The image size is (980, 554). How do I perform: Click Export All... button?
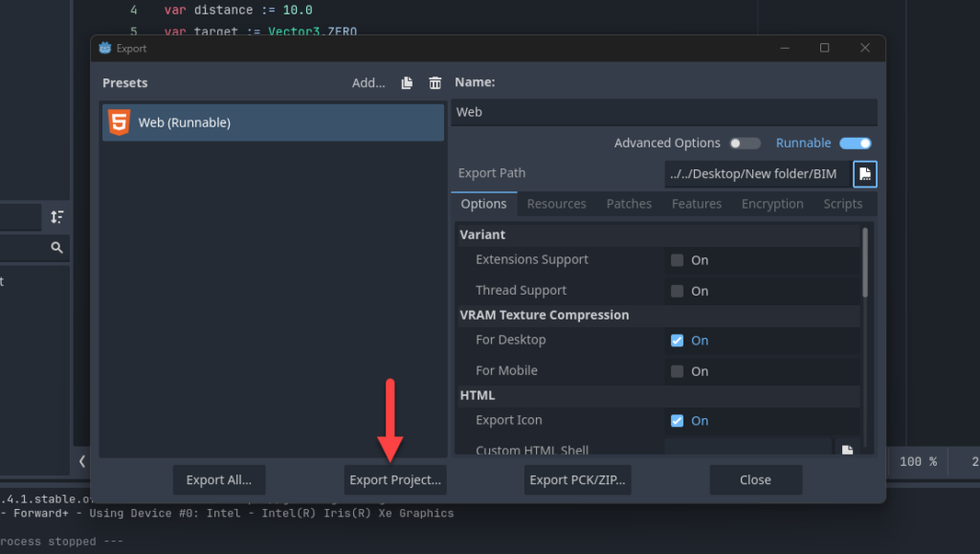click(219, 479)
